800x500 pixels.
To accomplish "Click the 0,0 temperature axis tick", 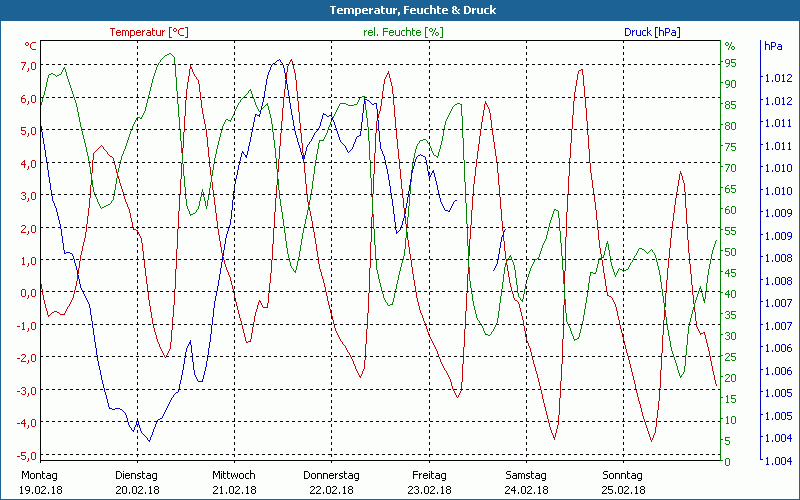I will click(28, 293).
